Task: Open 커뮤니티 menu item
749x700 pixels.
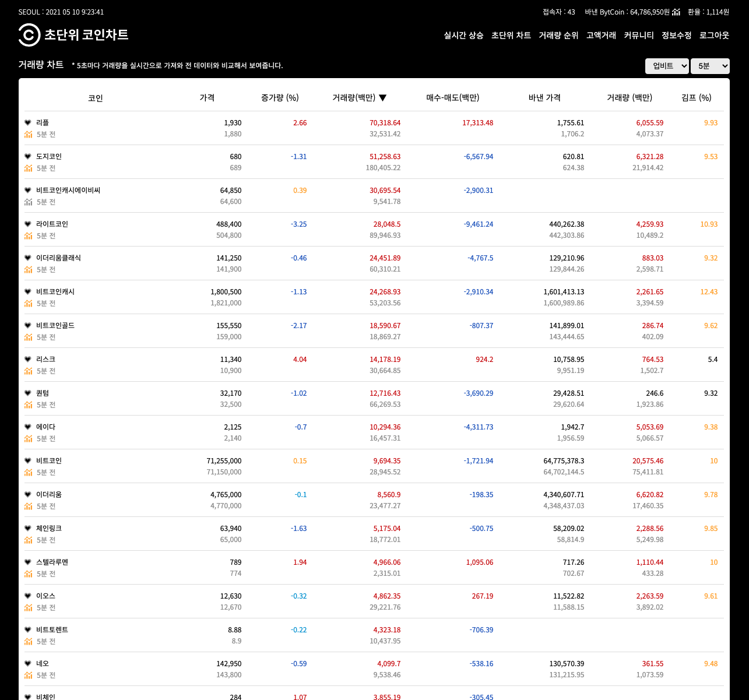Action: (x=639, y=36)
